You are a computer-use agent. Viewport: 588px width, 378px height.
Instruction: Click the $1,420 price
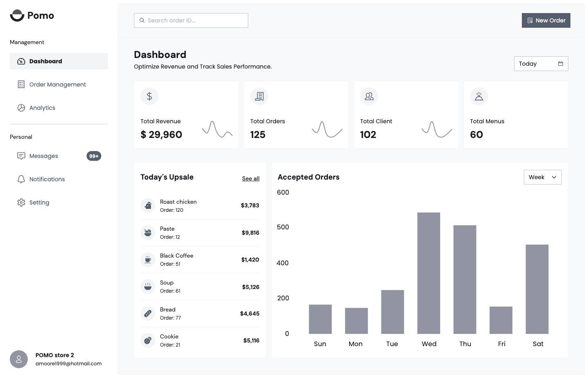(250, 260)
